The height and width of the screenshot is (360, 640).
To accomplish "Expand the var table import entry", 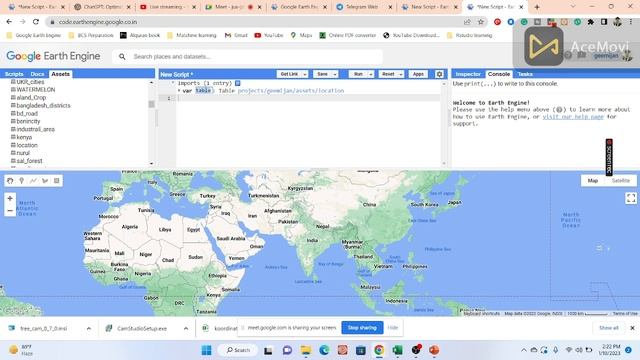I will (179, 91).
